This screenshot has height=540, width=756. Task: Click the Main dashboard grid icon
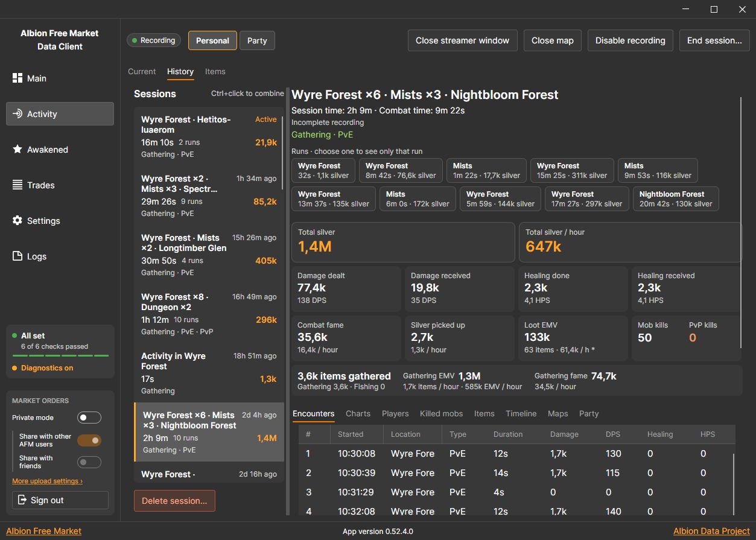point(17,78)
